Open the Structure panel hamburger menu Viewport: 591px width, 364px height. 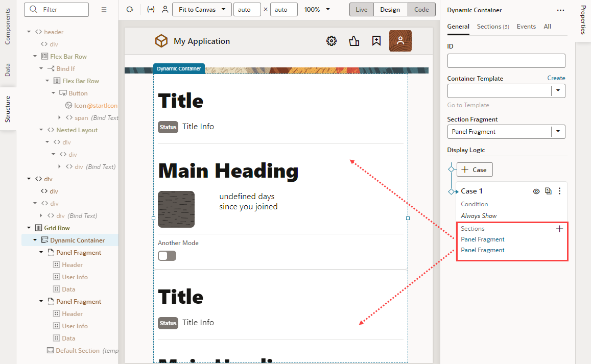(104, 10)
